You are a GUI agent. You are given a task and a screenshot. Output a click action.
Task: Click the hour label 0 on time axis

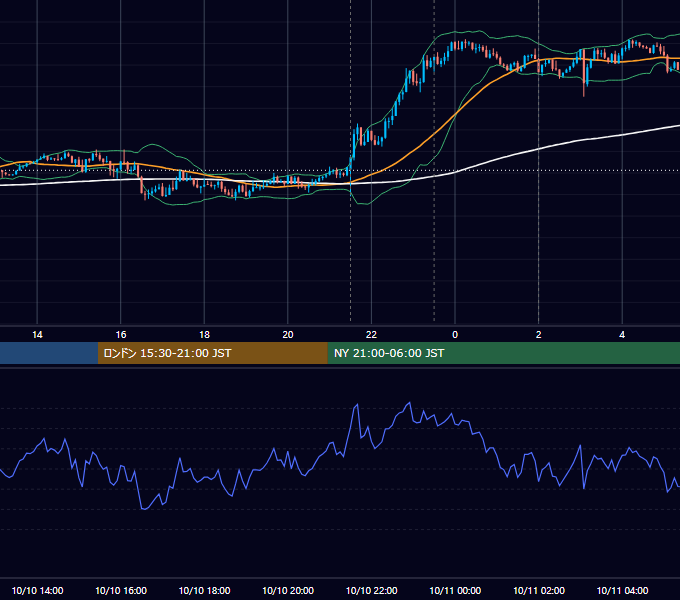click(455, 335)
